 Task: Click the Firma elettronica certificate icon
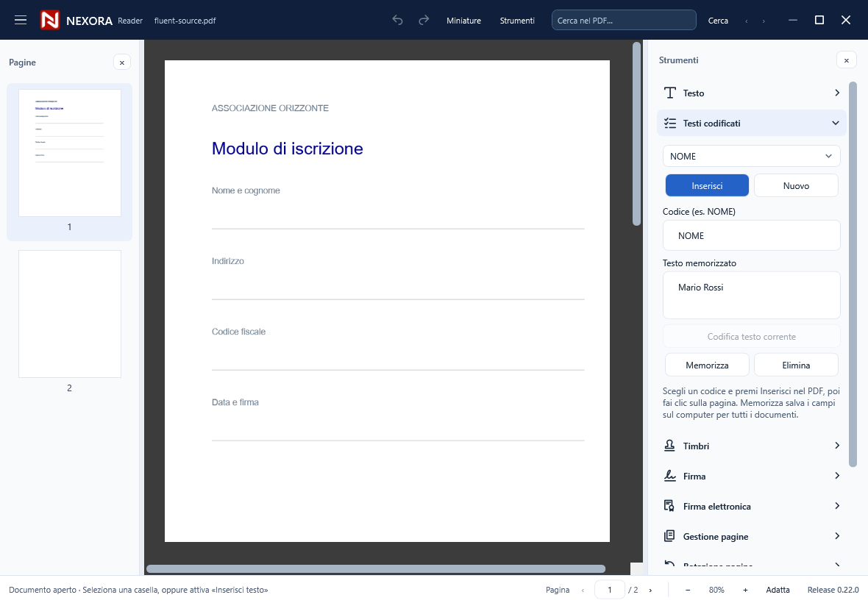670,506
